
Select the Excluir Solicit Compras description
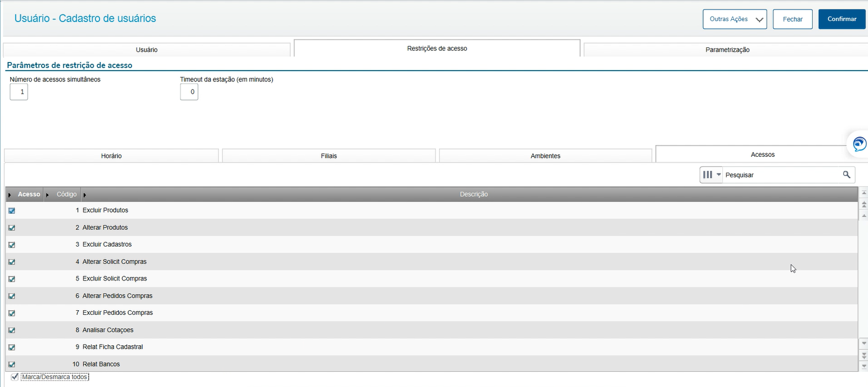pyautogui.click(x=115, y=279)
